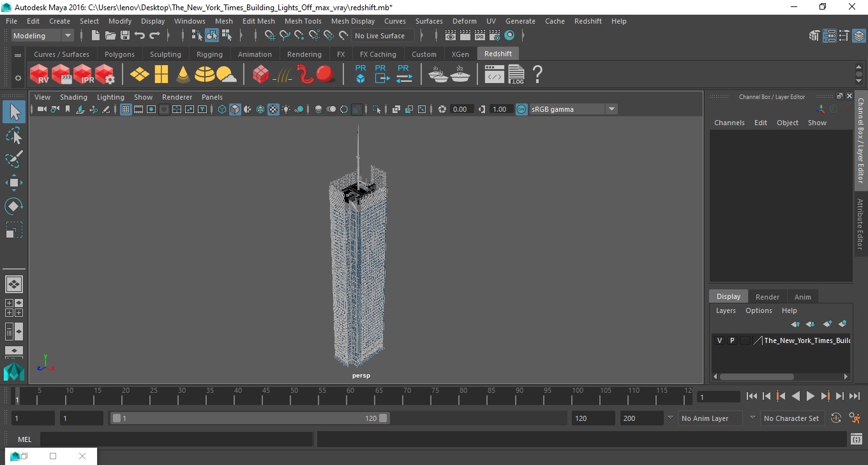868x465 pixels.
Task: Select the Rotate tool in toolbox
Action: [14, 206]
